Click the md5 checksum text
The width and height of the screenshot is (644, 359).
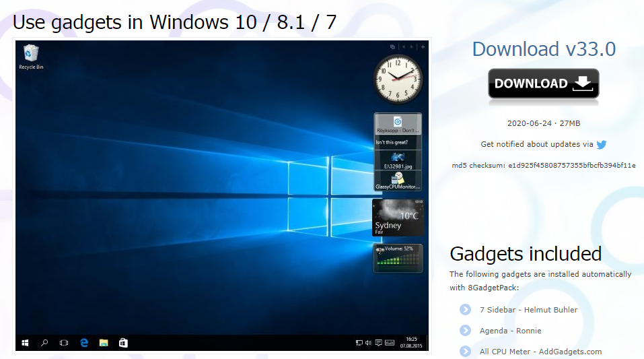[x=544, y=165]
